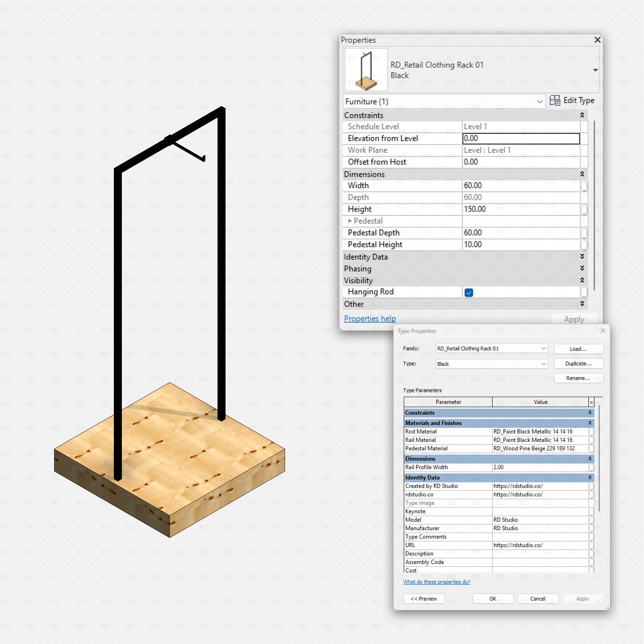
Task: Click the associate button beside Width
Action: pyautogui.click(x=584, y=186)
